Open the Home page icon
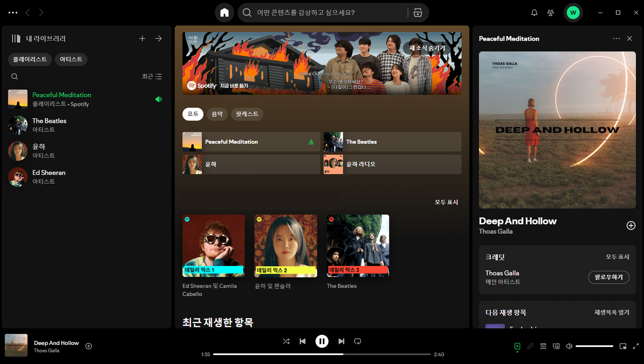Viewport: 644px width, 364px height. coord(224,13)
